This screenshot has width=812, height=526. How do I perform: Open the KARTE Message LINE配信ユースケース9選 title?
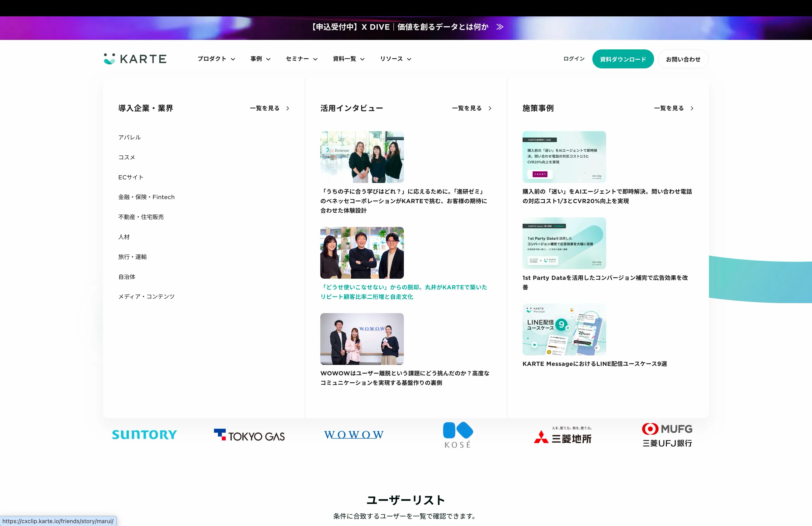coord(595,364)
